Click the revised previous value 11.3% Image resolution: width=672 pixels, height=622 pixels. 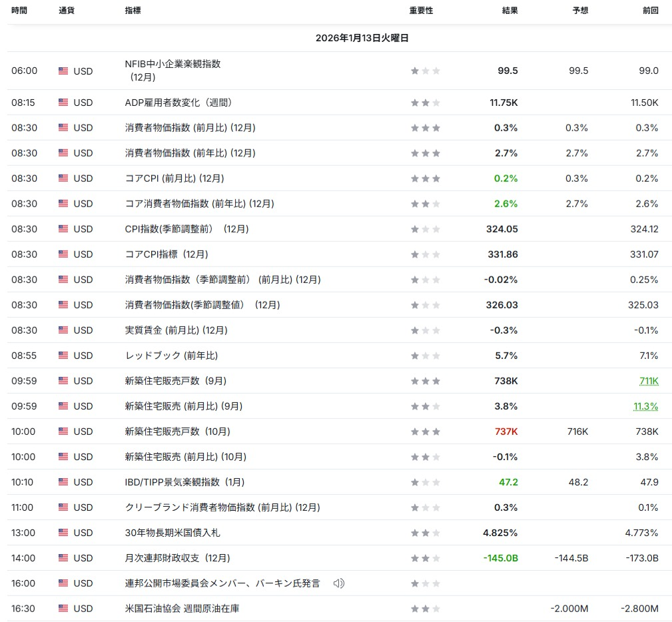(645, 406)
